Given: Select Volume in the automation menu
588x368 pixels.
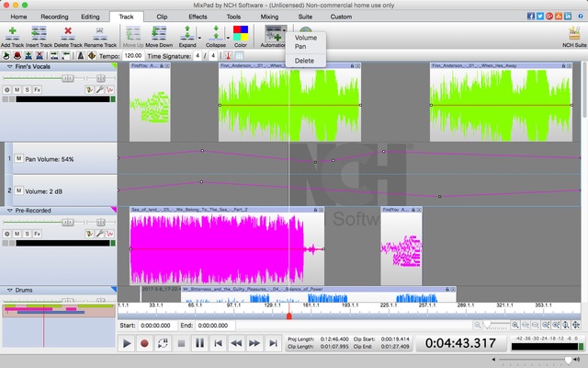Looking at the screenshot, I should pos(306,38).
